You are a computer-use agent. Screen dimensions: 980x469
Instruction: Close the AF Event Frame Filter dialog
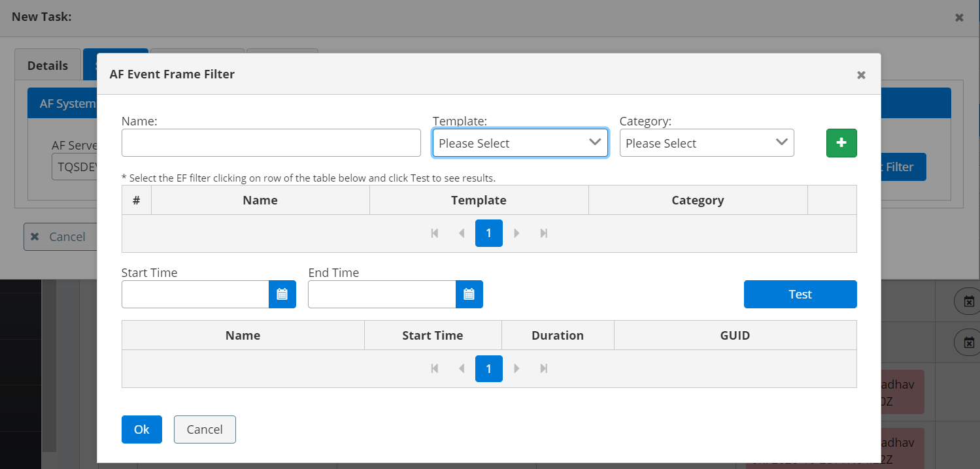[861, 75]
